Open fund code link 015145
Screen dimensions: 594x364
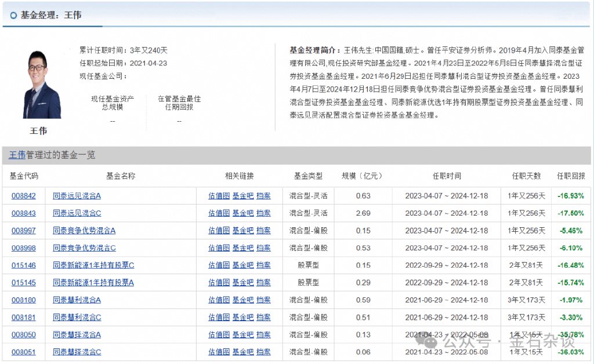pos(23,283)
